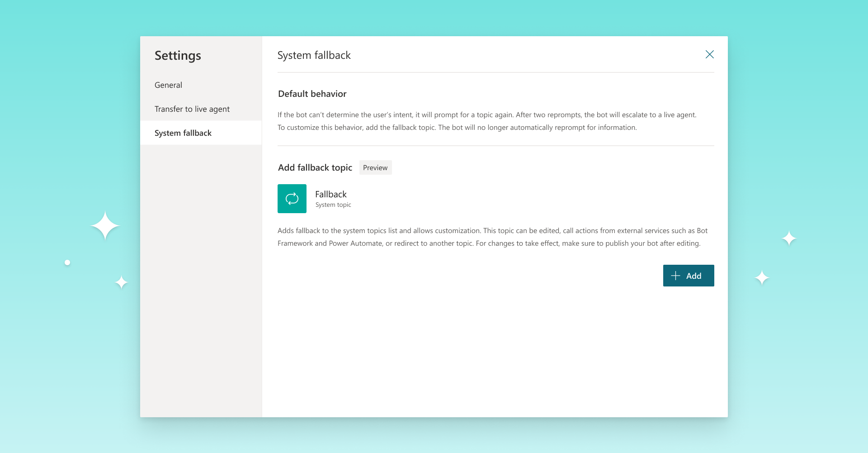The image size is (868, 453).
Task: Click the lower sparkle on right side
Action: (x=762, y=277)
